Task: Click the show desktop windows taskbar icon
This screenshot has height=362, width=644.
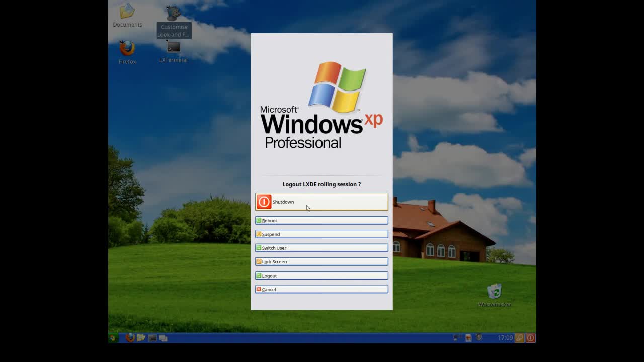Action: tap(163, 338)
